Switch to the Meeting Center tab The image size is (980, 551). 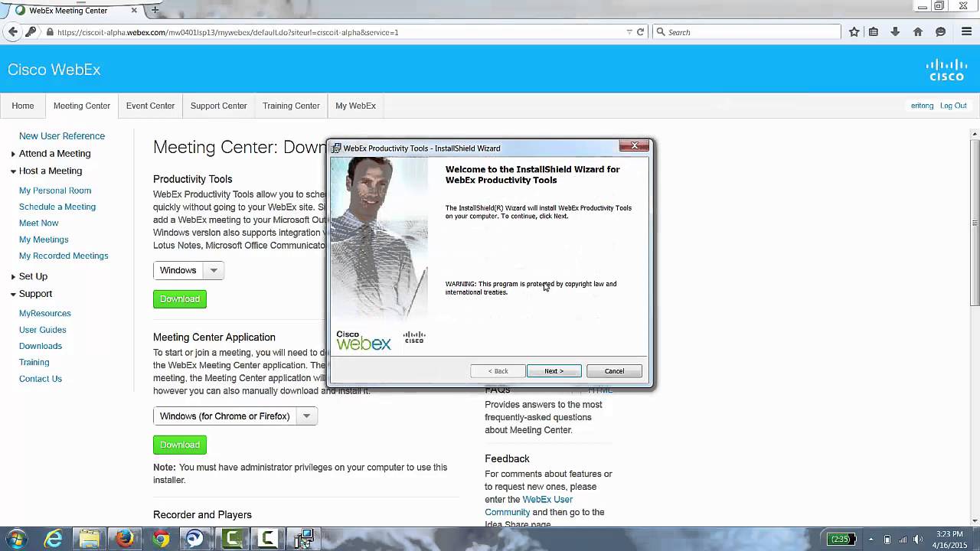tap(82, 106)
